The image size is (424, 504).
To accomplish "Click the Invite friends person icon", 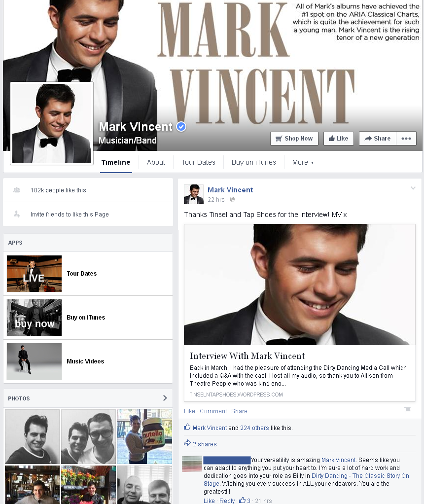I will (x=17, y=215).
